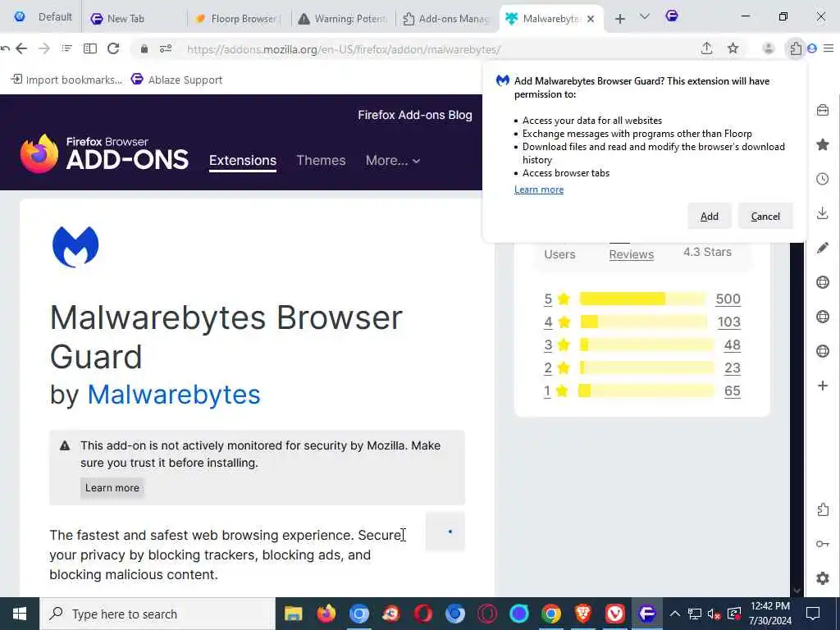
Task: Open Firefox Add-ons Blog link
Action: [415, 115]
